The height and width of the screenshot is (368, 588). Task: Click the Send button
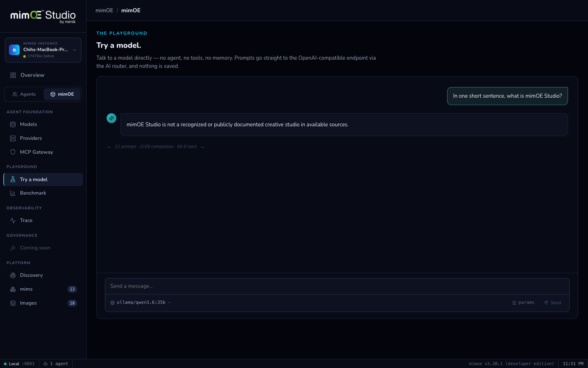pyautogui.click(x=552, y=303)
